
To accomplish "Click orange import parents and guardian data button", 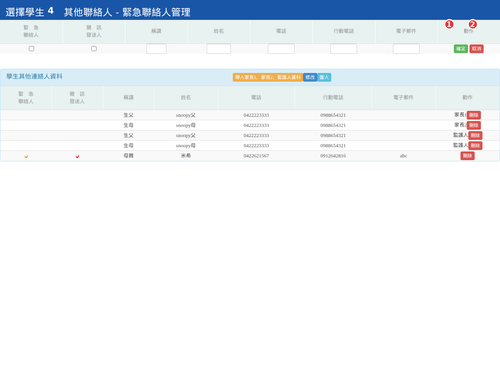I will [268, 77].
